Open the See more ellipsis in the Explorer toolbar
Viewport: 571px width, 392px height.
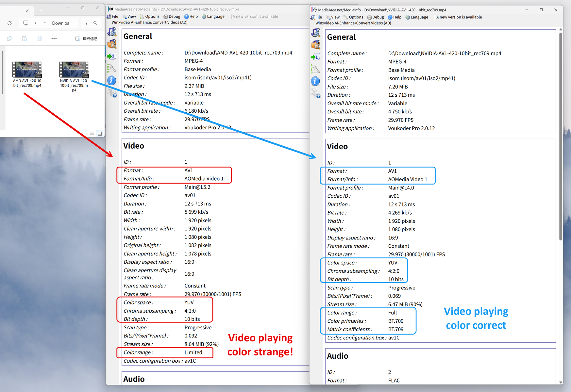[x=54, y=39]
